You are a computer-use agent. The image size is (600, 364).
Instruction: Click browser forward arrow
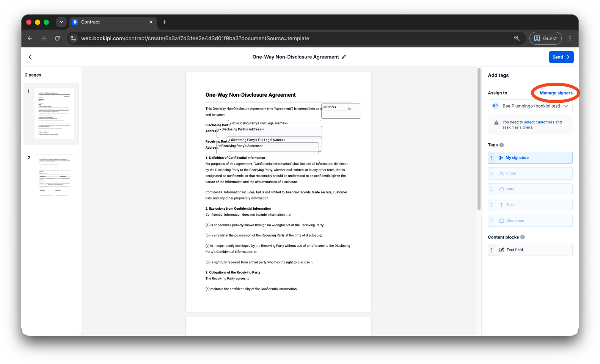point(44,38)
